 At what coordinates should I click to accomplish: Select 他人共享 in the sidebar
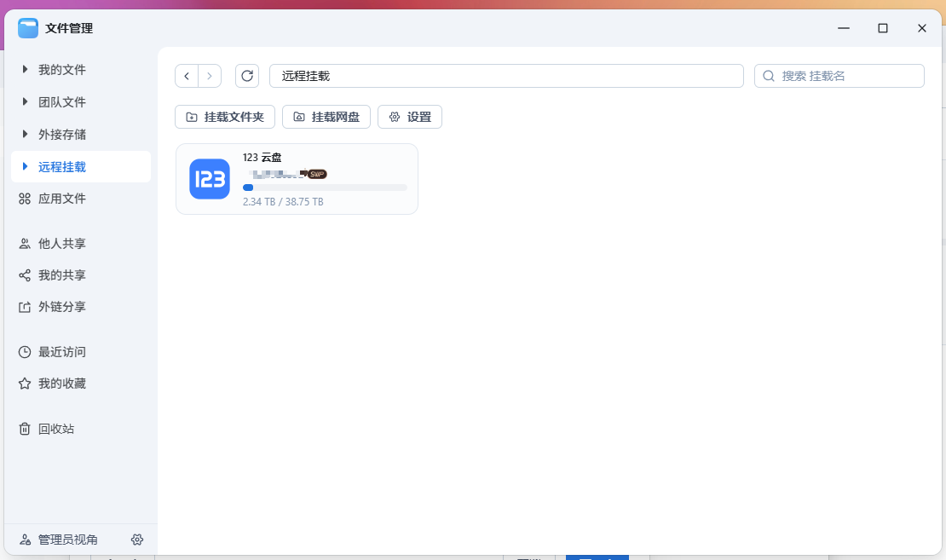pos(61,244)
